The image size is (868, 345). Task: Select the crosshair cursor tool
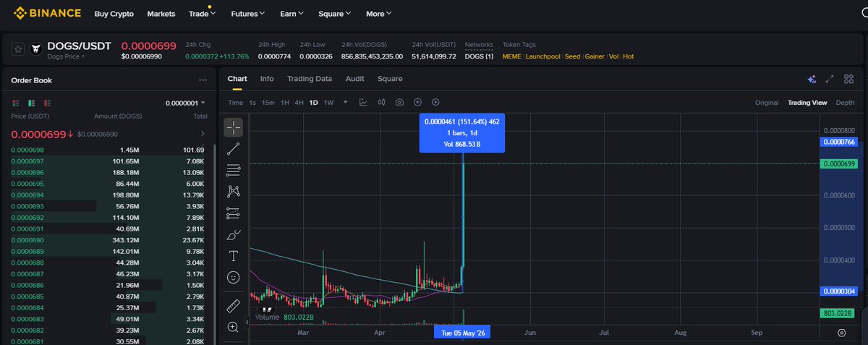(233, 127)
